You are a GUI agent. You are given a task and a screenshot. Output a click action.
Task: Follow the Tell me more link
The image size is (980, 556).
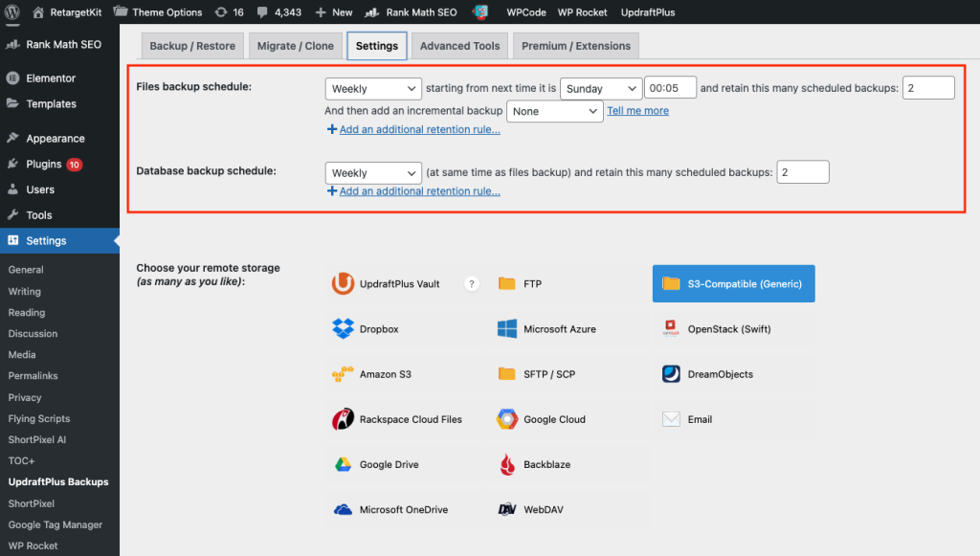pos(637,111)
